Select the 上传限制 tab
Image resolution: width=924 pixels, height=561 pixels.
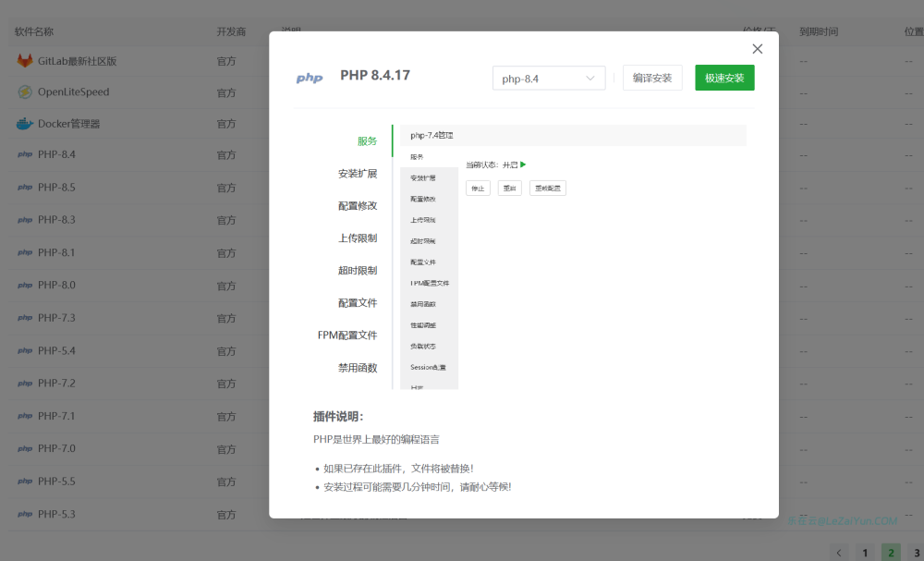357,238
